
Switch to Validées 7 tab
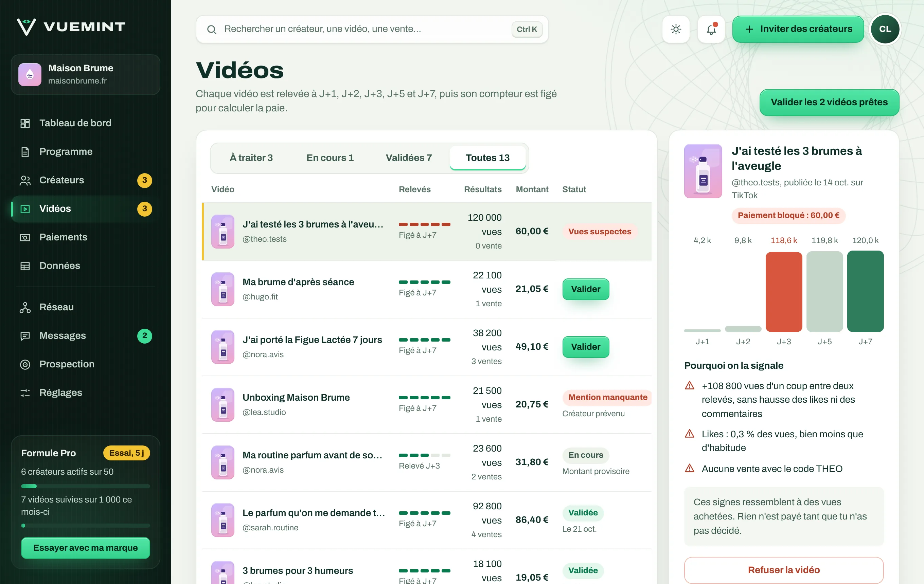[x=409, y=158]
